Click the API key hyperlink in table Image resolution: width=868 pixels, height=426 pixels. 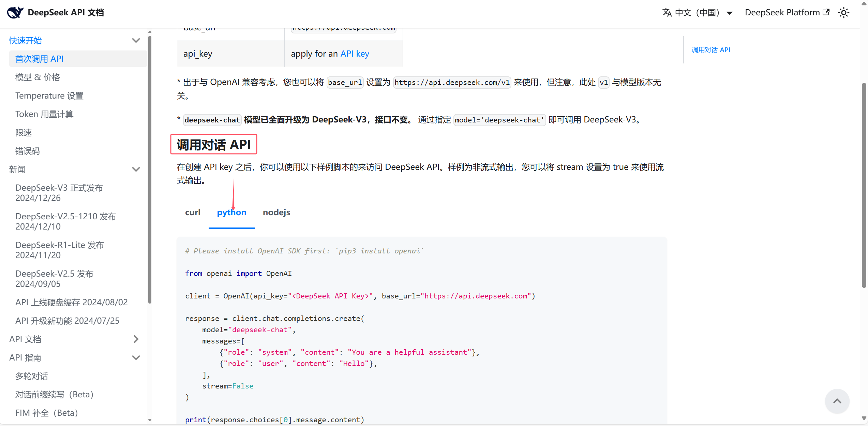click(x=355, y=54)
